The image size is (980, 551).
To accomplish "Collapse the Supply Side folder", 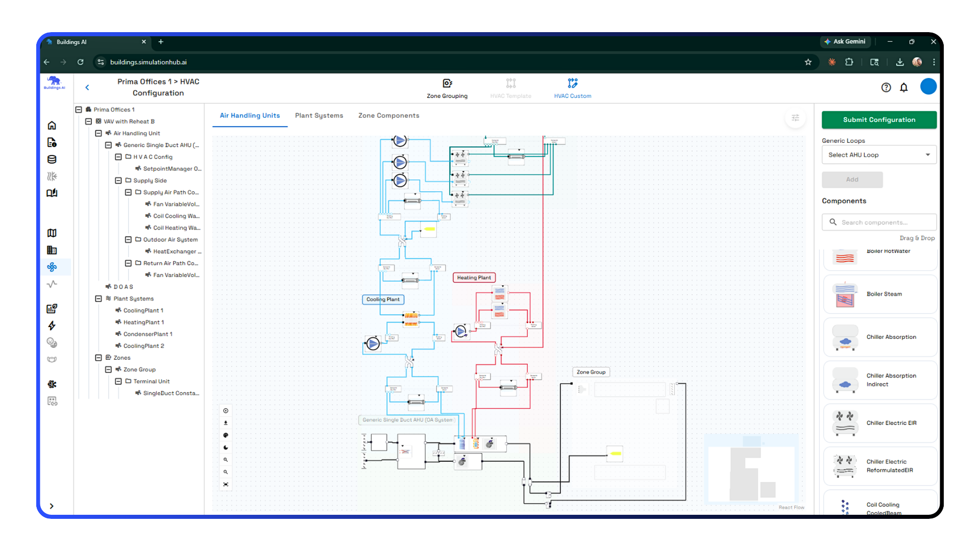I will coord(118,181).
